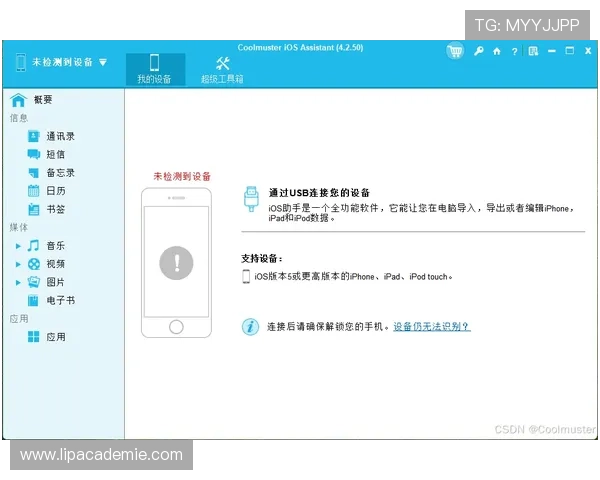This screenshot has height=480, width=600.
Task: Open 日历 calendar category
Action: [x=56, y=191]
